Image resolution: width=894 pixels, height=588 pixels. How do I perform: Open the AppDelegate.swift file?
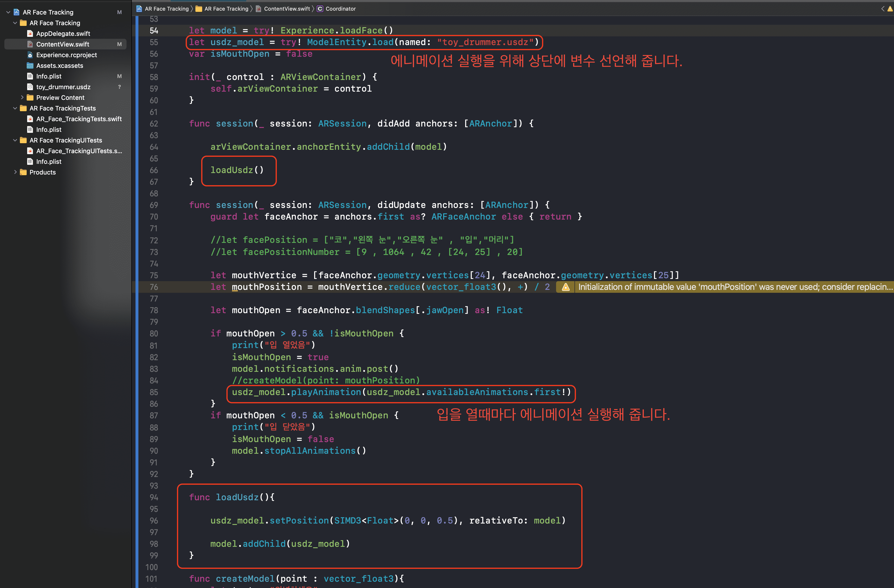coord(63,34)
